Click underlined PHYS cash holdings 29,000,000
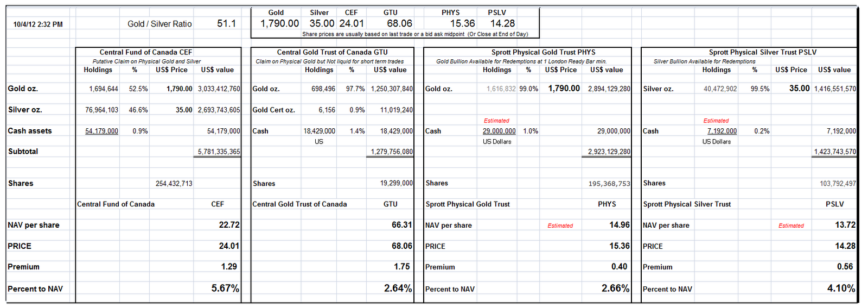 499,131
